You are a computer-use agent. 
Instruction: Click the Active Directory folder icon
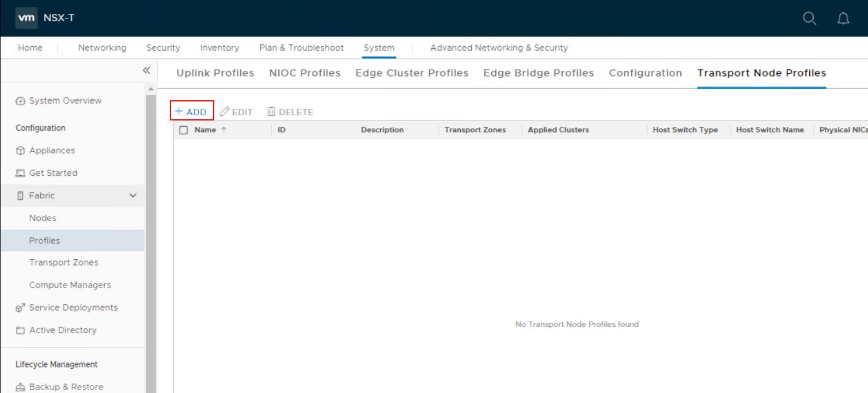21,330
